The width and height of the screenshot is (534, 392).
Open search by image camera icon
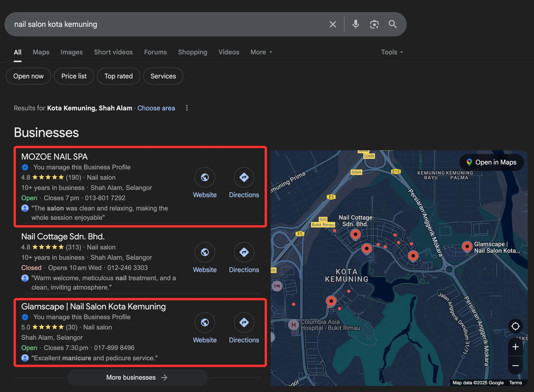pyautogui.click(x=374, y=24)
